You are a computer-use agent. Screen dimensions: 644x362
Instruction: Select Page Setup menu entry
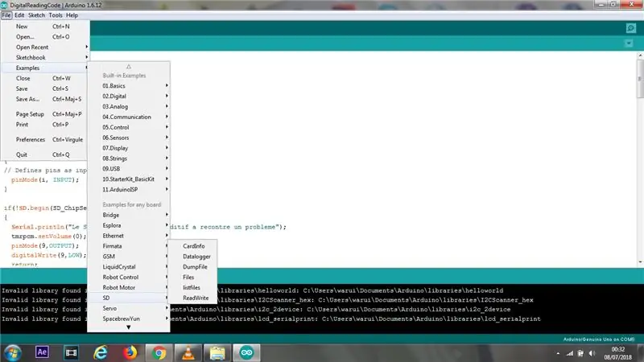45,114
